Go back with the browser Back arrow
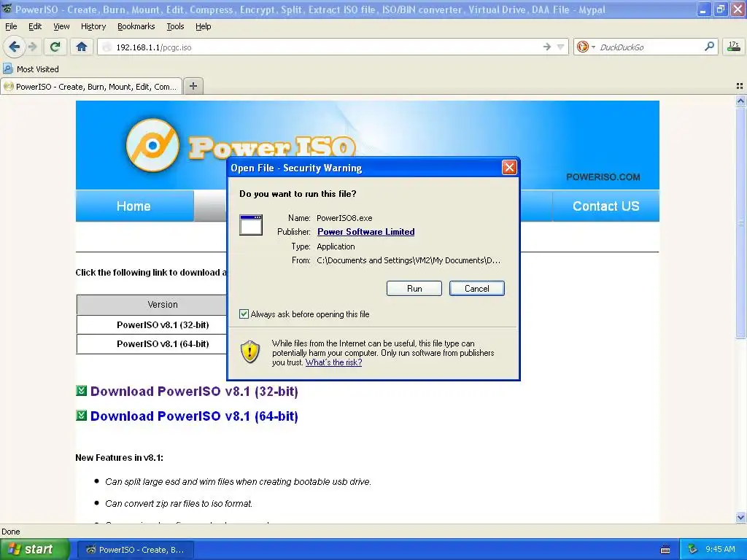This screenshot has width=747, height=560. click(x=15, y=47)
